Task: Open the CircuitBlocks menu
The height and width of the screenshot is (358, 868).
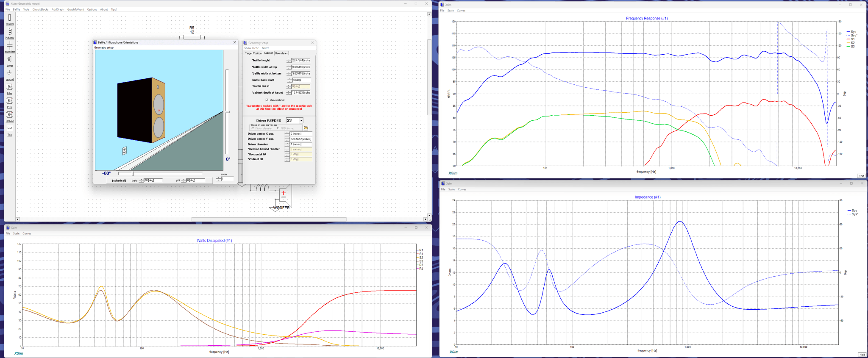Action: click(41, 9)
